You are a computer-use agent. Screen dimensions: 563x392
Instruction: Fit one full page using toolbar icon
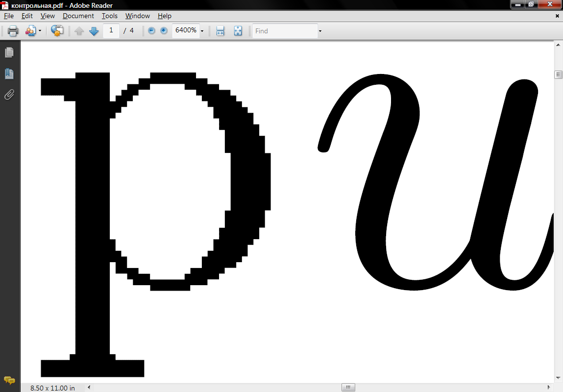click(x=238, y=31)
